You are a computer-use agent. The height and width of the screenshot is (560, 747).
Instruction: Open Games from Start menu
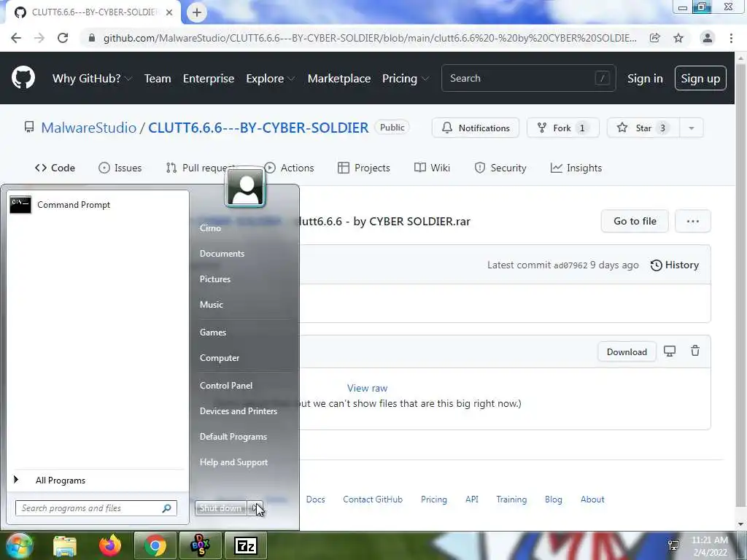[212, 332]
